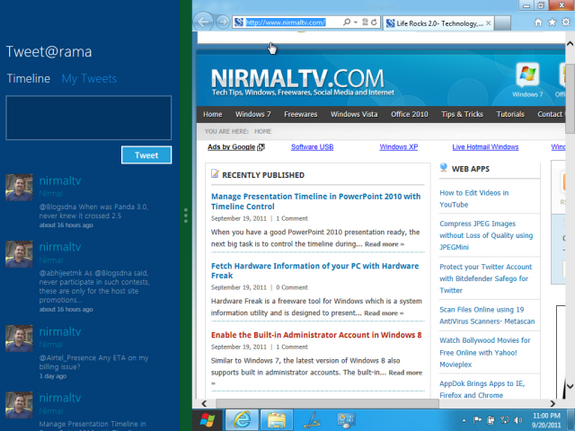Screen dimensions: 575x431
Task: Select the Life Rocks 2.0 browser tab
Action: (x=439, y=23)
